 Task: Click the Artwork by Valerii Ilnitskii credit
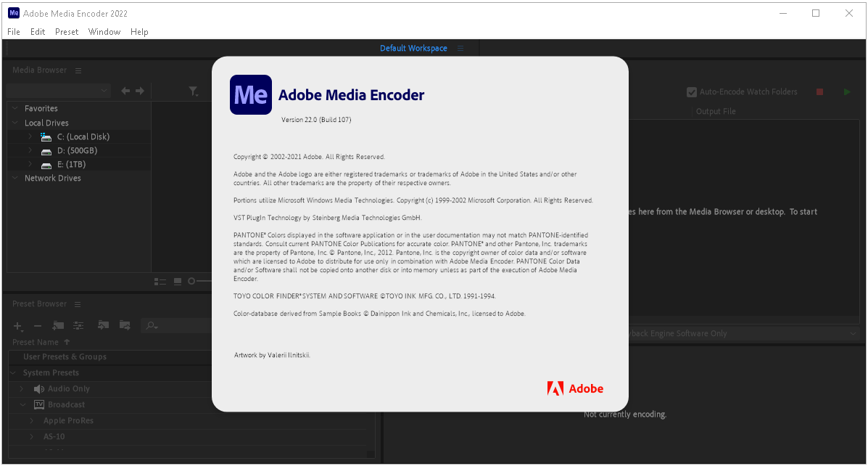coord(272,355)
